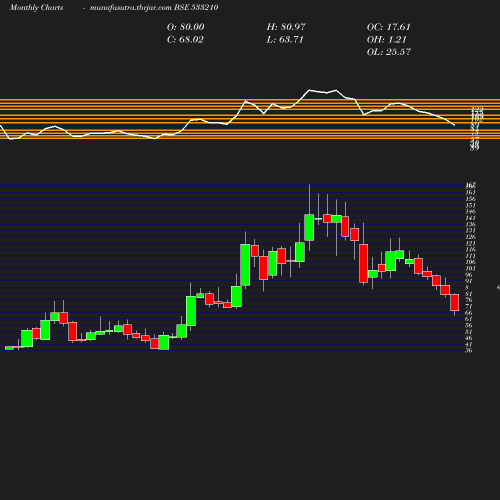This screenshot has height=500, width=500.
Task: Click the price axis label "156"
Action: (470, 199)
